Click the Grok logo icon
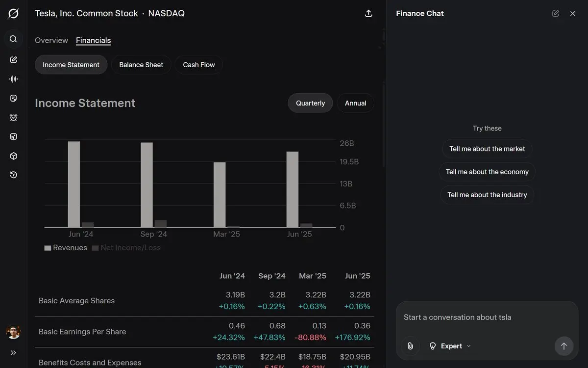This screenshot has width=588, height=368. tap(13, 13)
